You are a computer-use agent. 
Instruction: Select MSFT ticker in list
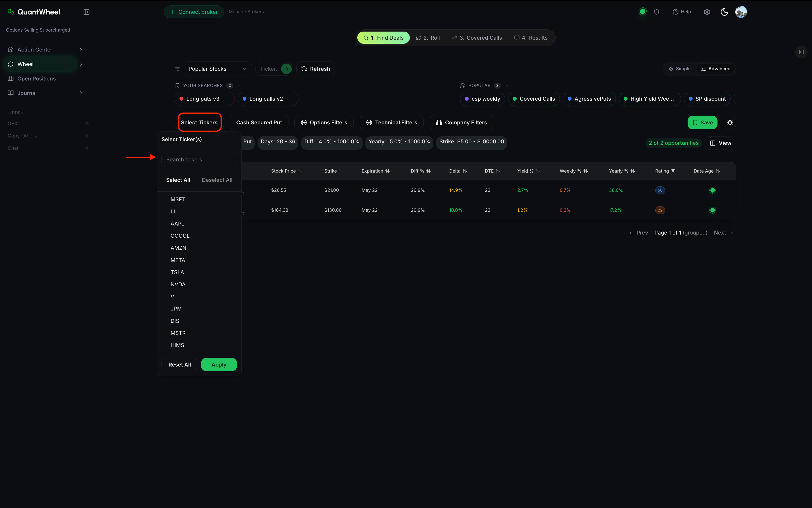coord(199,200)
